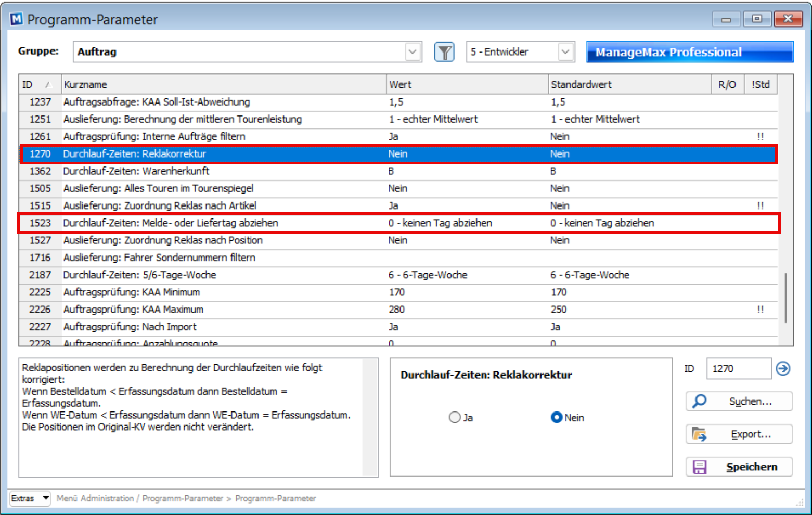812x515 pixels.
Task: Click the Reklapositionen description text
Action: point(187,397)
